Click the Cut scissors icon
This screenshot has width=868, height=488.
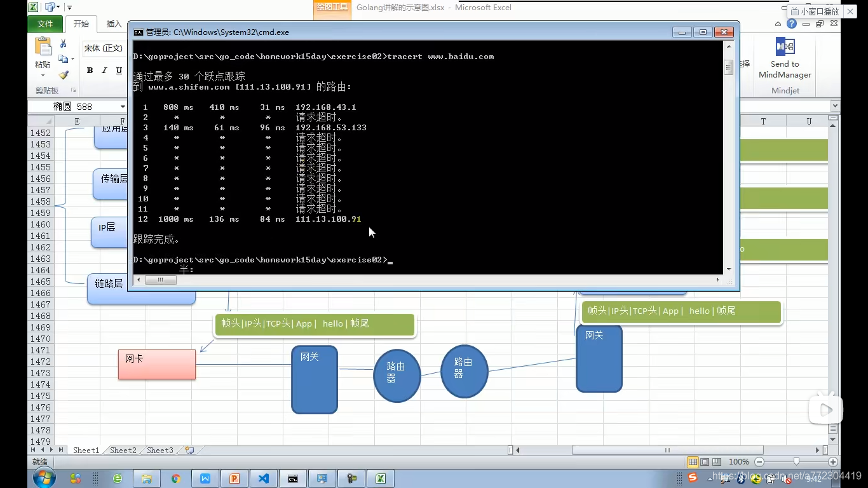[63, 43]
